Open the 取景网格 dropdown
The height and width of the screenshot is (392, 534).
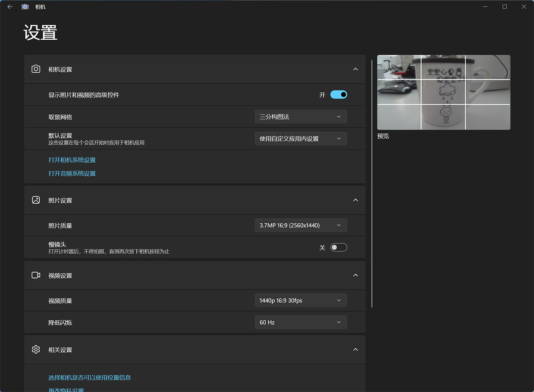coord(300,117)
